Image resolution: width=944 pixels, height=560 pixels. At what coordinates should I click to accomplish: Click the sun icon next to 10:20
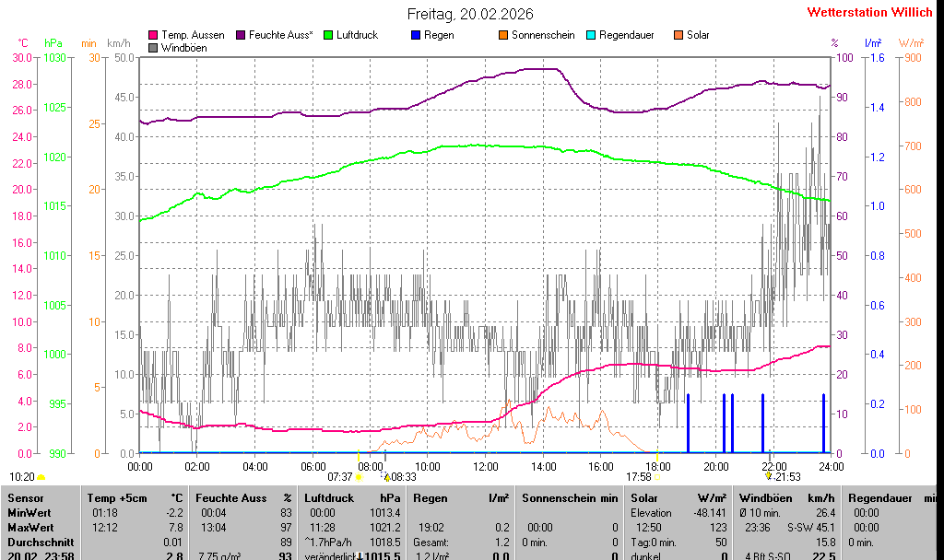[x=41, y=477]
